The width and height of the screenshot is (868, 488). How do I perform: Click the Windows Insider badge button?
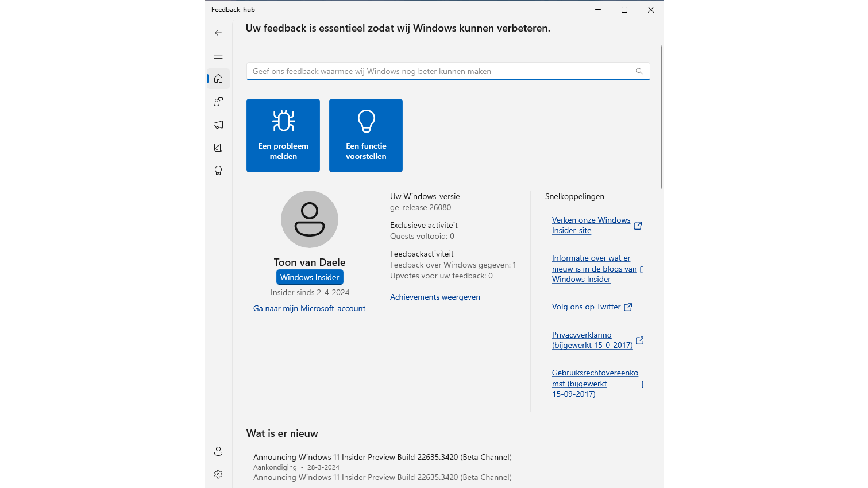(x=310, y=277)
